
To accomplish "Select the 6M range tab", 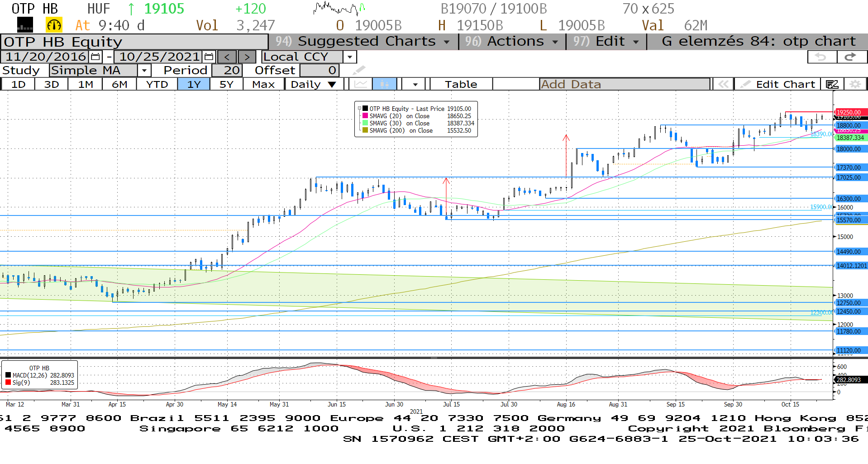I will pyautogui.click(x=119, y=84).
